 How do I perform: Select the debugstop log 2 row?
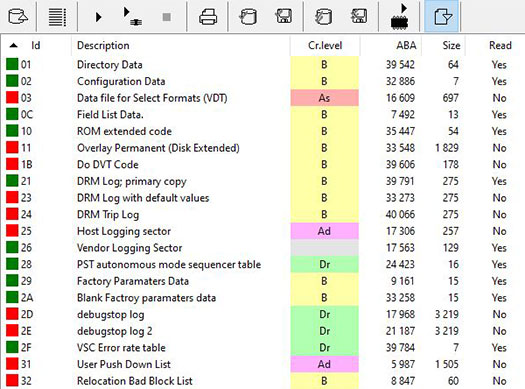click(x=115, y=331)
